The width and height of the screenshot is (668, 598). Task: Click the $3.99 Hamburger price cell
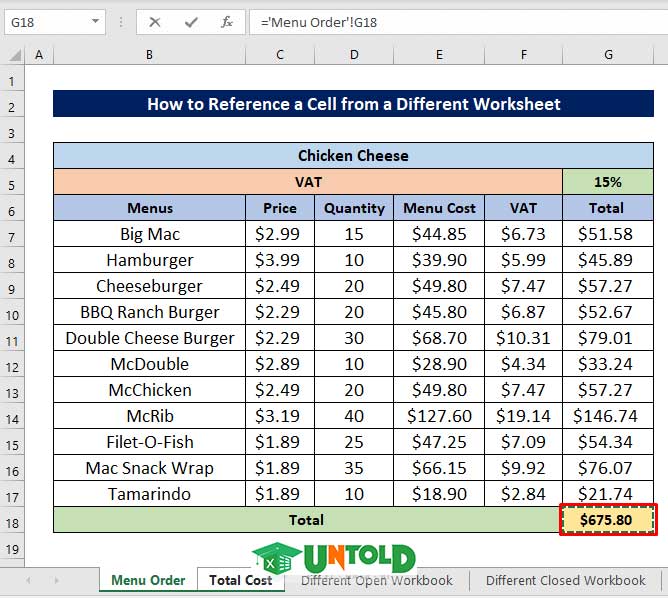click(280, 260)
